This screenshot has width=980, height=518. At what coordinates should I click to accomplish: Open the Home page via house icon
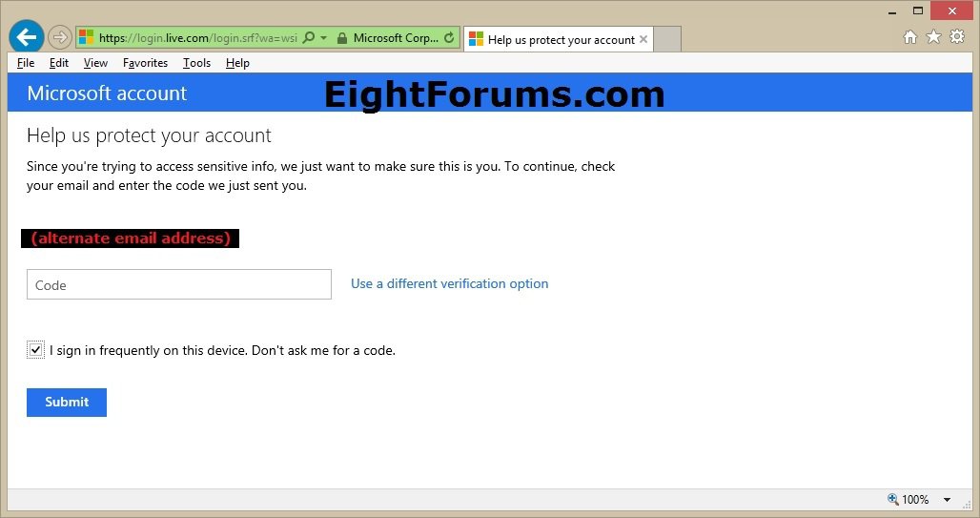coord(910,37)
